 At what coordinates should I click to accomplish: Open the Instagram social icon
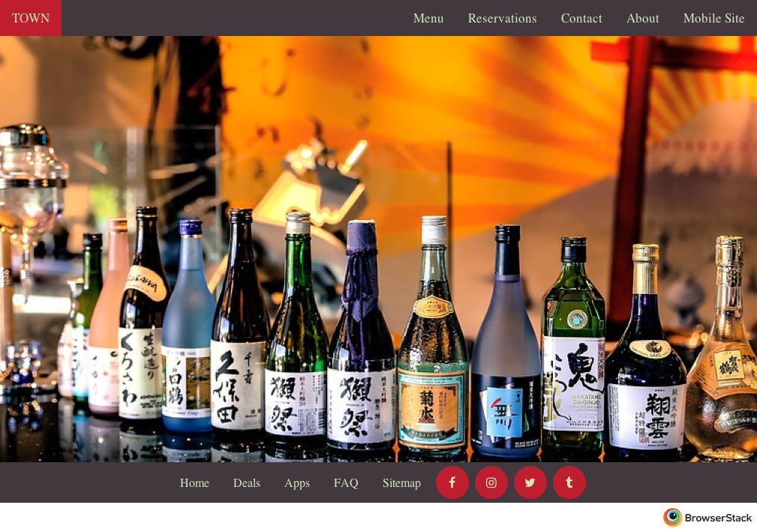(491, 482)
